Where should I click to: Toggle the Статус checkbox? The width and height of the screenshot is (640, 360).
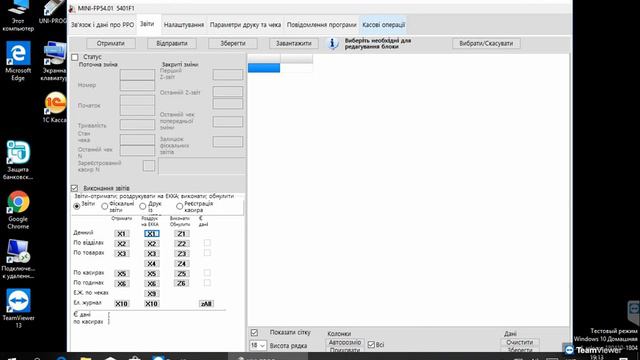75,57
